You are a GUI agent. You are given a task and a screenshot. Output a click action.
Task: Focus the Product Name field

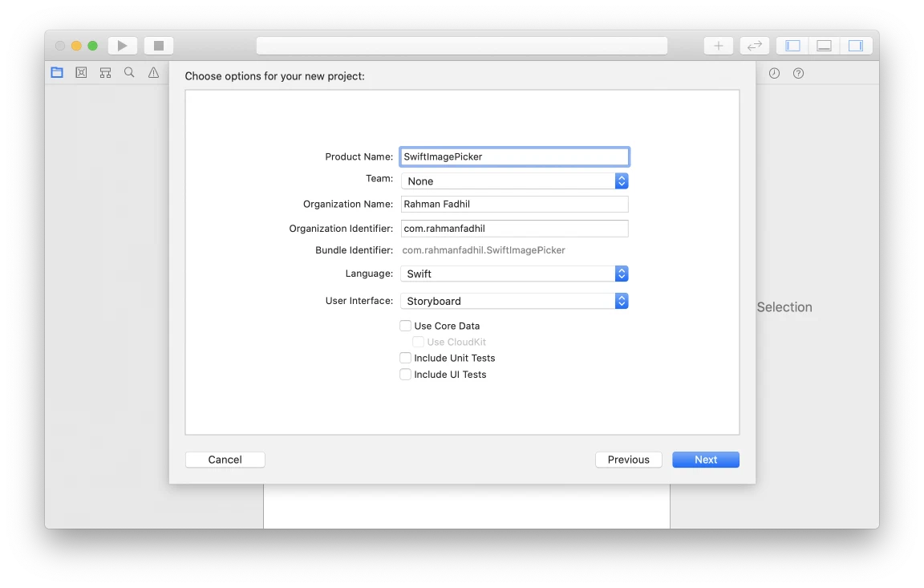click(x=514, y=156)
